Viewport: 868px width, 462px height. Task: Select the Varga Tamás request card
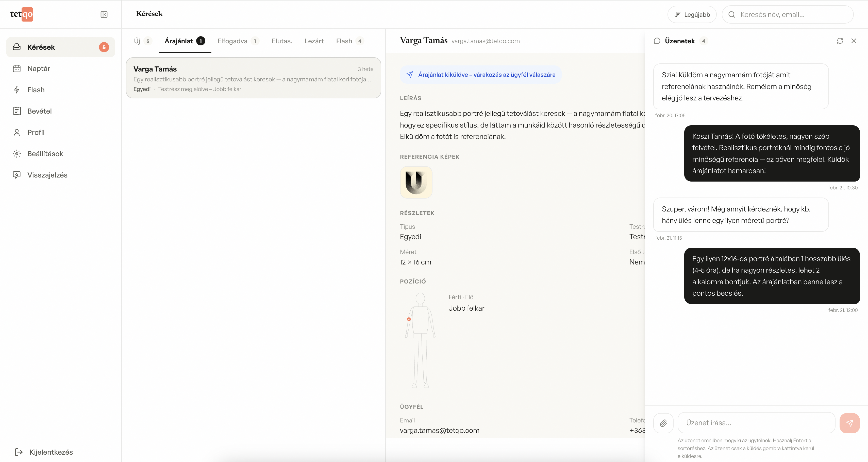click(x=253, y=78)
